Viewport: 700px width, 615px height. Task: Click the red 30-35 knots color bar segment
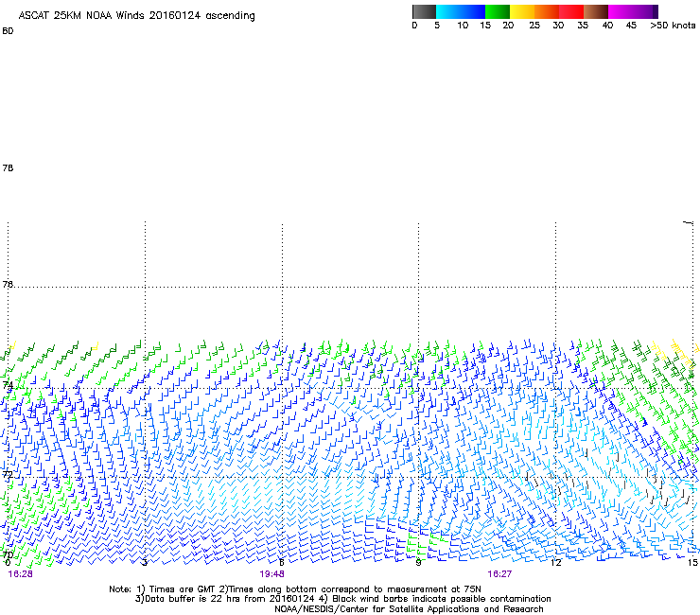point(571,11)
